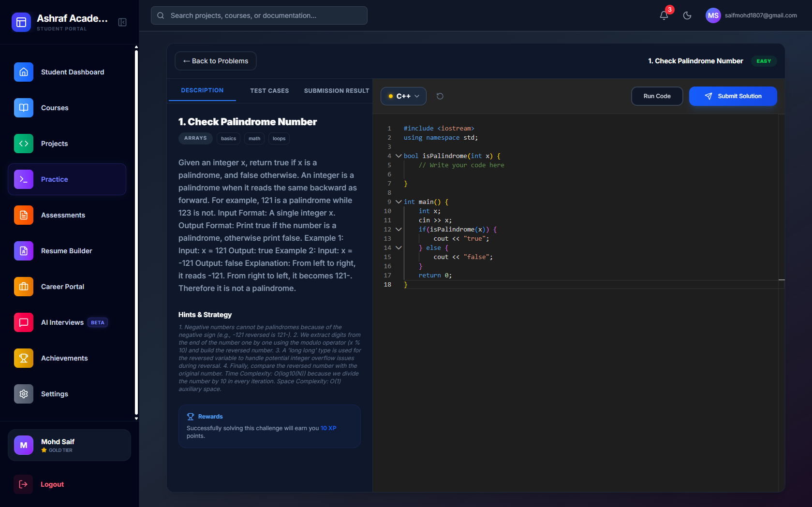Click the Run Code button
This screenshot has height=507, width=812.
[657, 96]
